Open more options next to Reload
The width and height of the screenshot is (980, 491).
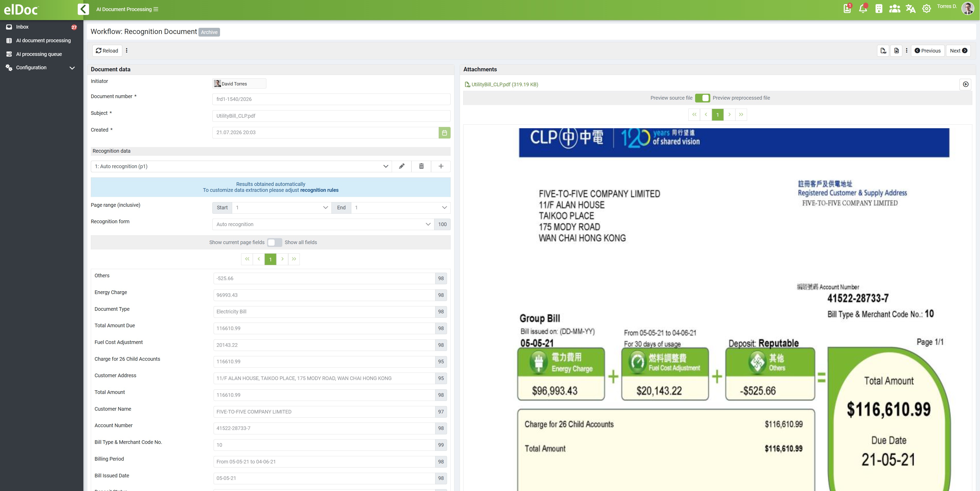coord(127,51)
